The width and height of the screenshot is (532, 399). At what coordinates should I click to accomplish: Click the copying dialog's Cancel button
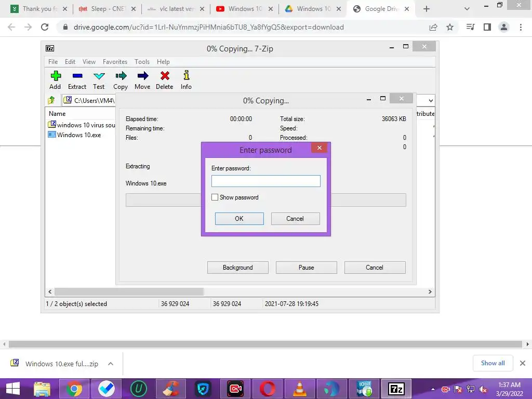pos(375,268)
